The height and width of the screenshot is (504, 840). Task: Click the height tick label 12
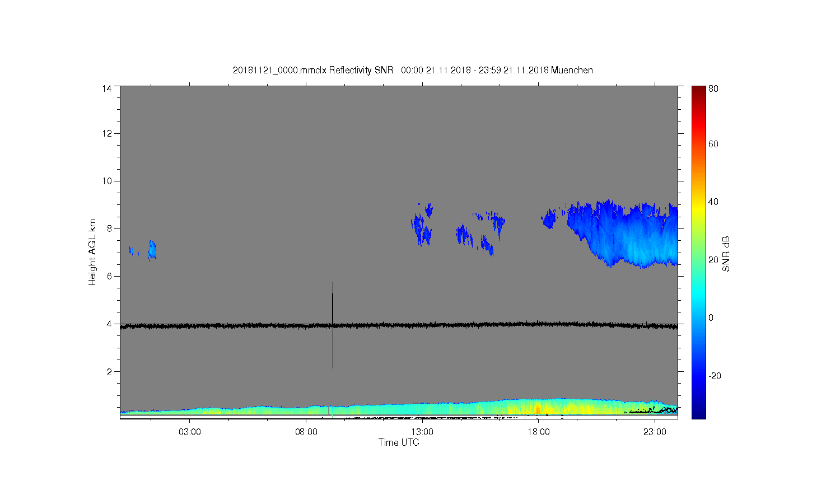(106, 133)
